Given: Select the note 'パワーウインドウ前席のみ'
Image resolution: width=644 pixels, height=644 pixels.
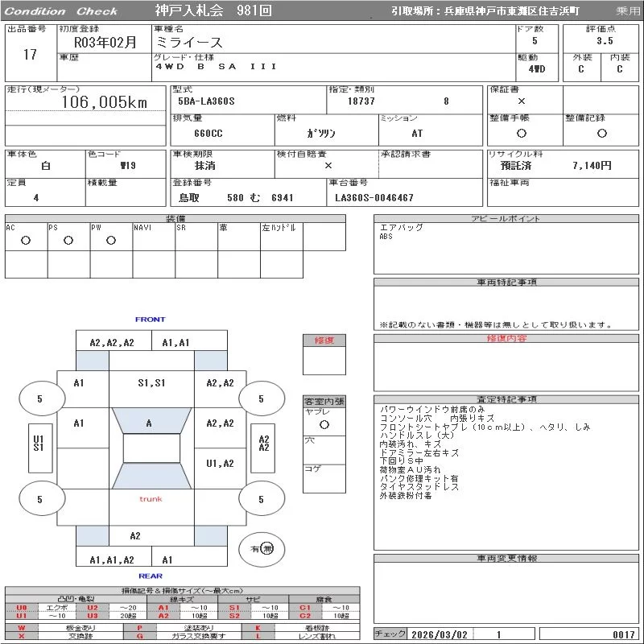Looking at the screenshot, I should click(x=432, y=410).
